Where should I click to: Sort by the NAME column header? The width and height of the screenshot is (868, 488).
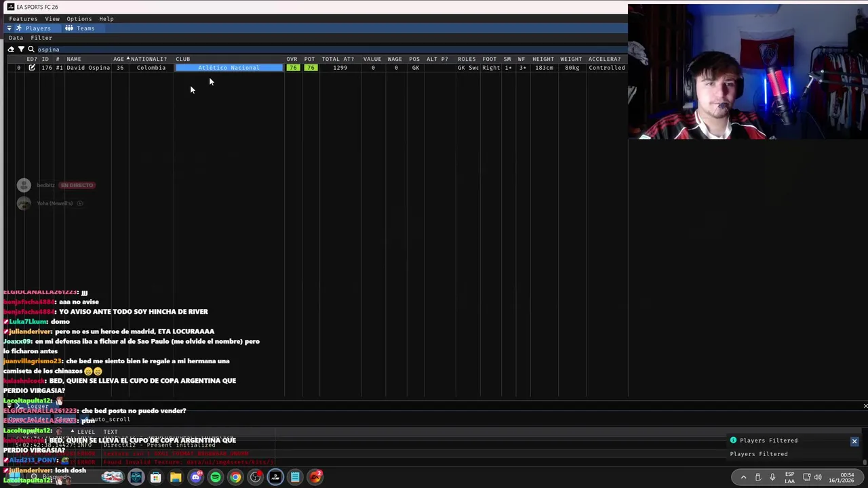click(x=74, y=59)
